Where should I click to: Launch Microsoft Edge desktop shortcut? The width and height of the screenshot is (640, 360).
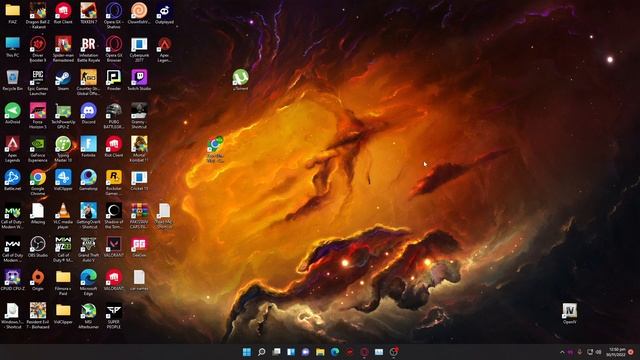tap(89, 283)
